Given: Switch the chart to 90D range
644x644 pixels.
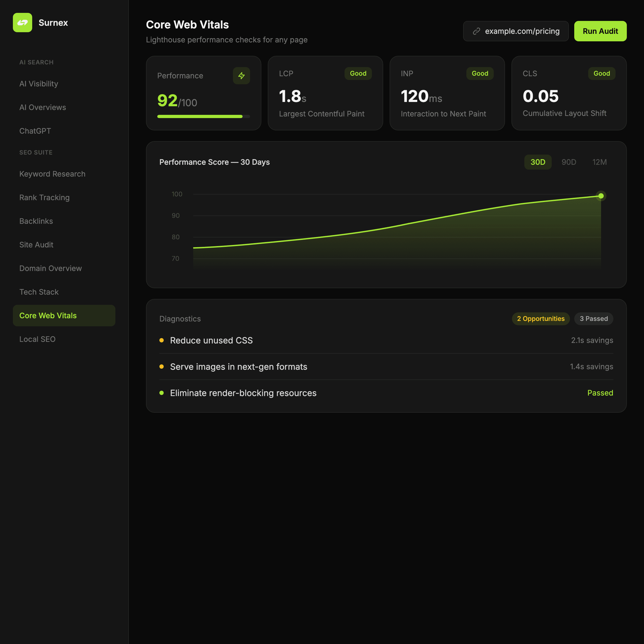Looking at the screenshot, I should [569, 162].
